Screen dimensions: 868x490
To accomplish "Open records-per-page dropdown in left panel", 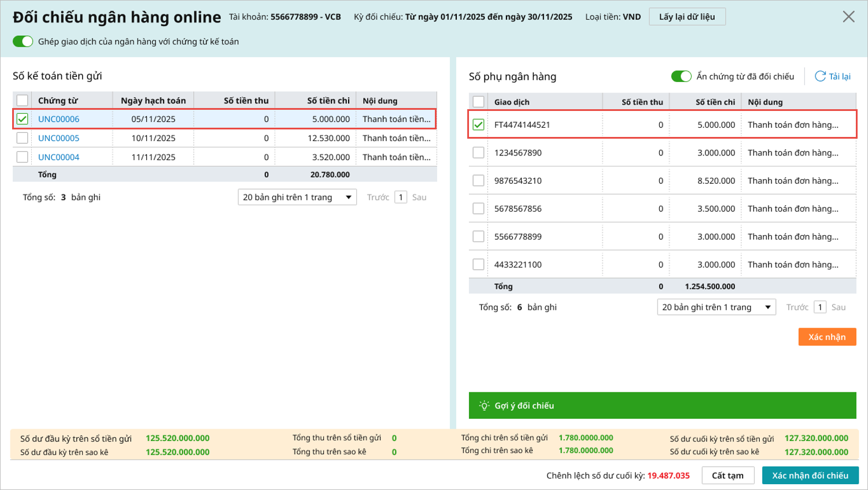I will tap(297, 198).
